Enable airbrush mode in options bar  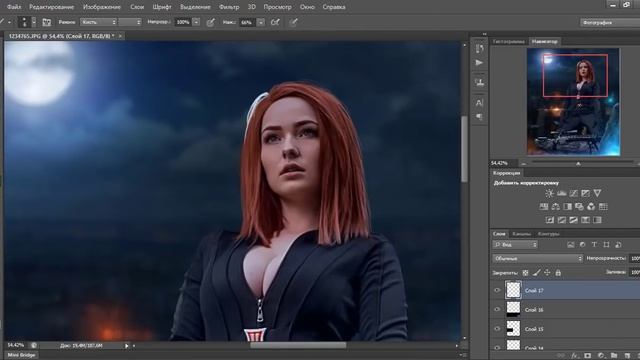coord(276,22)
